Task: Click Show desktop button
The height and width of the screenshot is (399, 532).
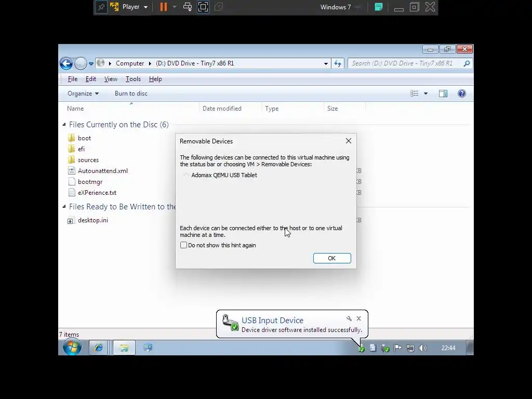Action: click(x=470, y=348)
